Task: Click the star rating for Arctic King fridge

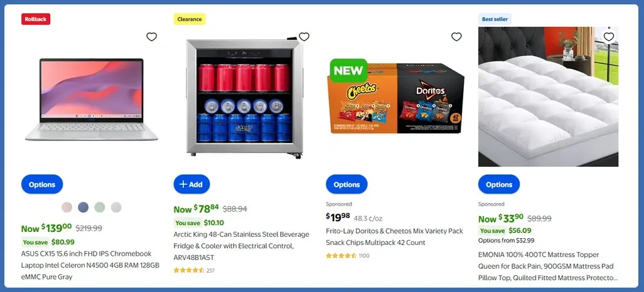Action: [189, 270]
